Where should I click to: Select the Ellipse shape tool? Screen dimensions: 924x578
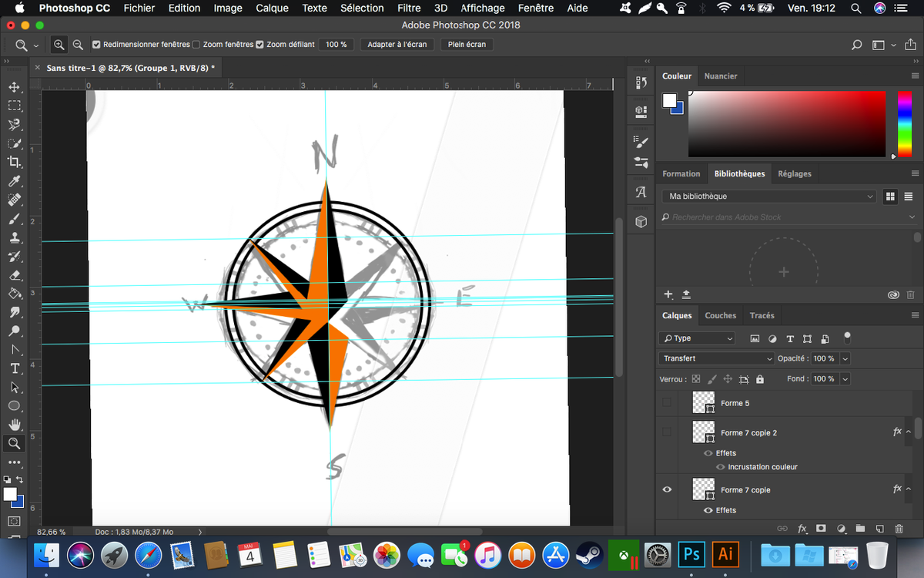click(14, 405)
